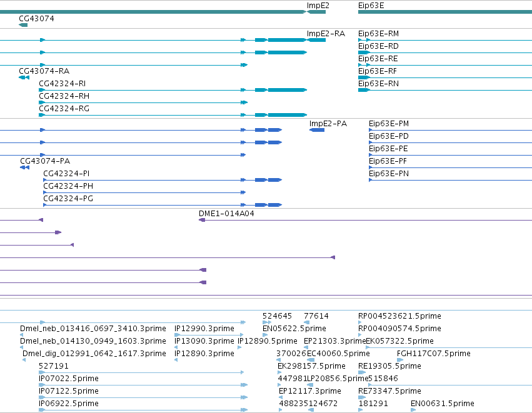Viewport: 532px width, 413px height.
Task: Select the 447981 feature label
Action: click(293, 379)
